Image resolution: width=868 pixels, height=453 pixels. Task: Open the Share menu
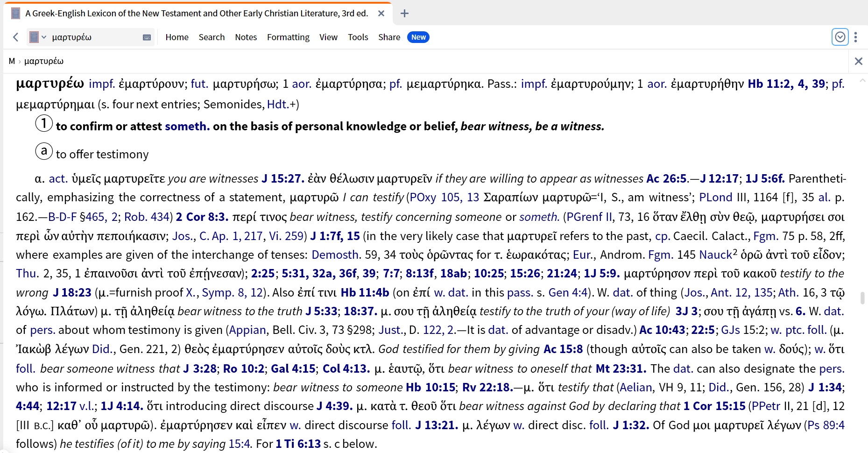389,37
